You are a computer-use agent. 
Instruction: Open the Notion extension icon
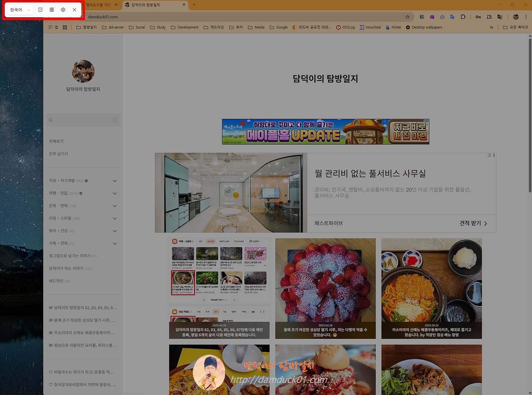(422, 17)
